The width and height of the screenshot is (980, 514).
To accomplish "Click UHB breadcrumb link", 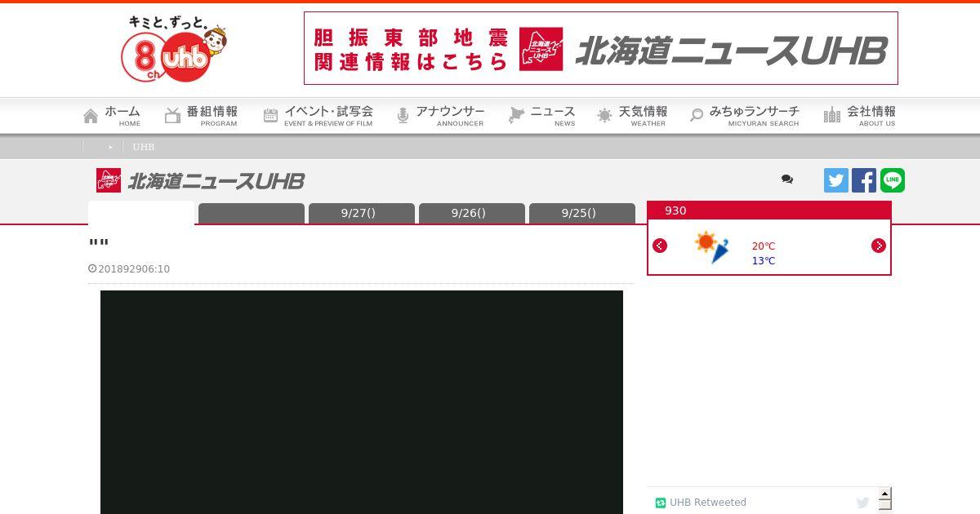I will [143, 147].
